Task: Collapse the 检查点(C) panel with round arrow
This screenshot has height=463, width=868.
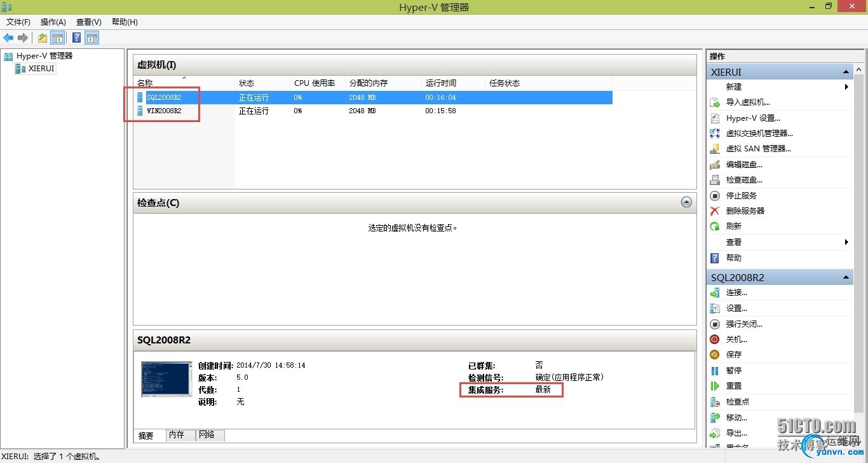Action: 686,202
